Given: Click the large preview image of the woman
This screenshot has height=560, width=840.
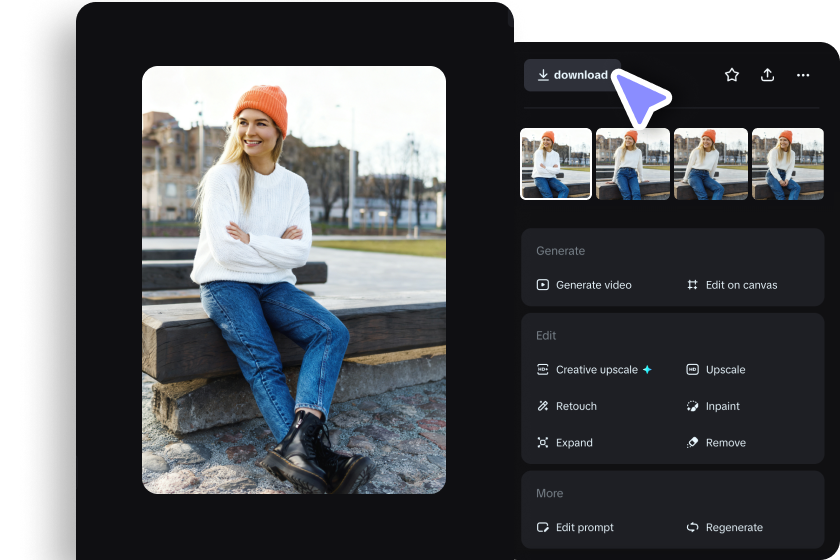Looking at the screenshot, I should point(294,280).
